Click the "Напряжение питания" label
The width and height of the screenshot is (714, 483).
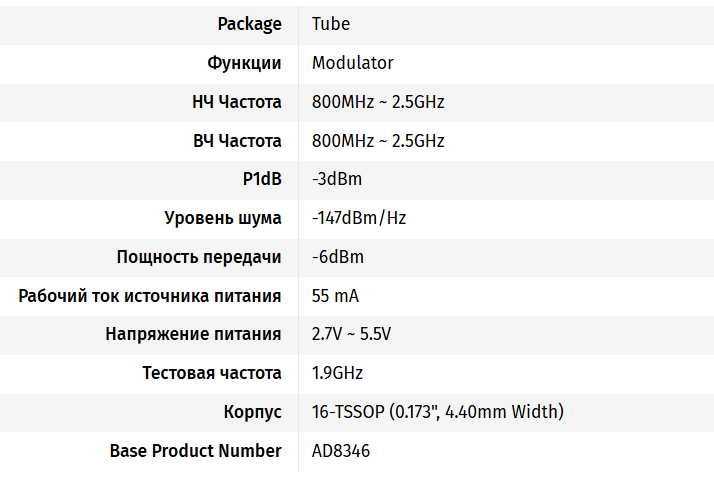pyautogui.click(x=193, y=334)
